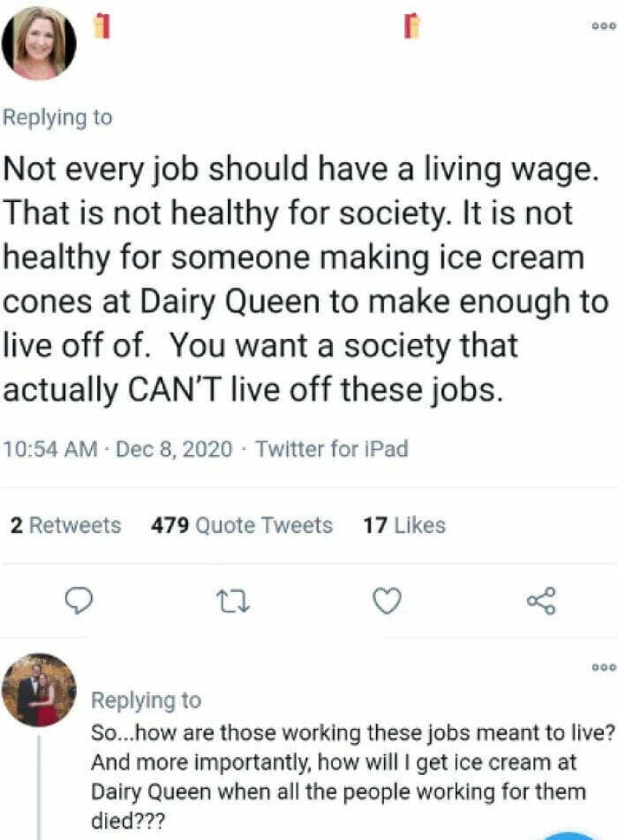Expand the reply tweet's three-dot menu
The height and width of the screenshot is (840, 618).
pyautogui.click(x=603, y=668)
